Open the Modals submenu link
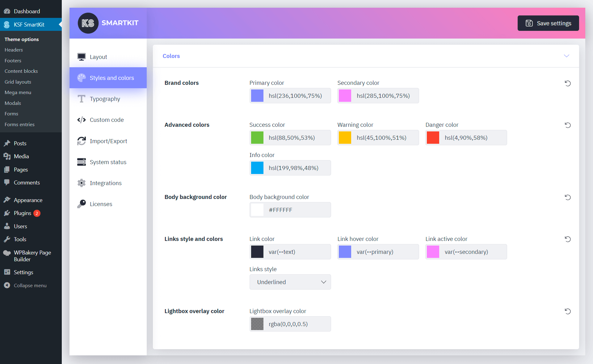This screenshot has height=364, width=593. [13, 103]
